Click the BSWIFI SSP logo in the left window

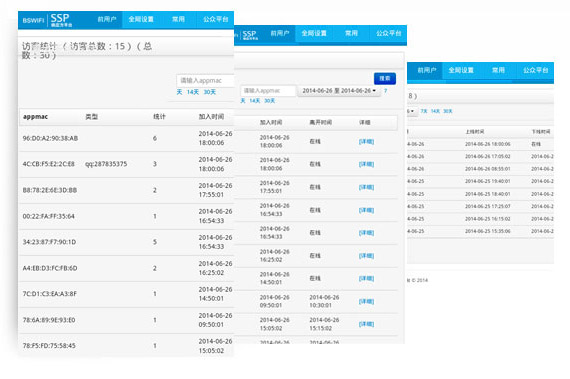[47, 20]
